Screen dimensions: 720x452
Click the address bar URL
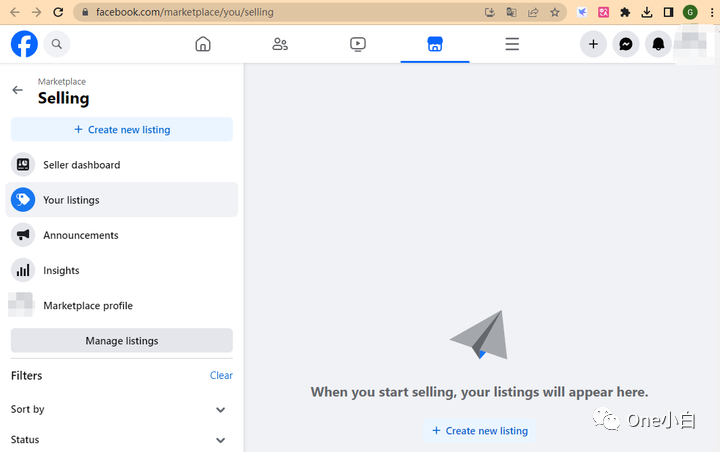coord(185,12)
